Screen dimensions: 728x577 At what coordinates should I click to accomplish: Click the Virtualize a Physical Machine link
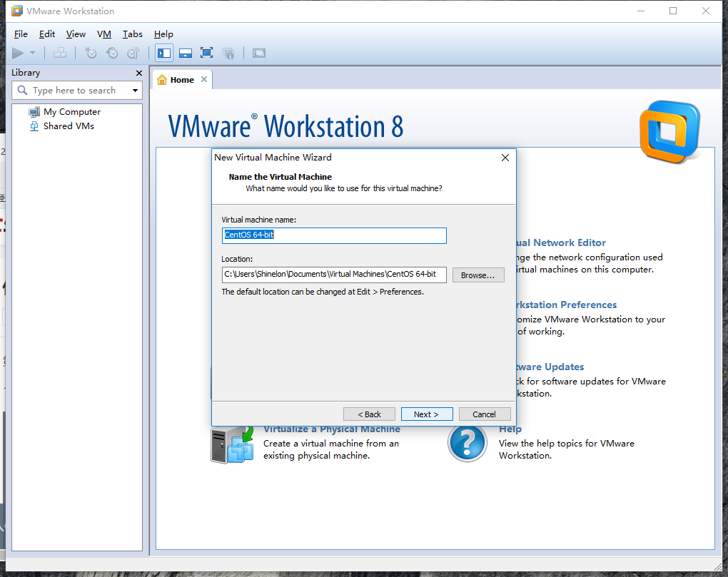(x=332, y=429)
